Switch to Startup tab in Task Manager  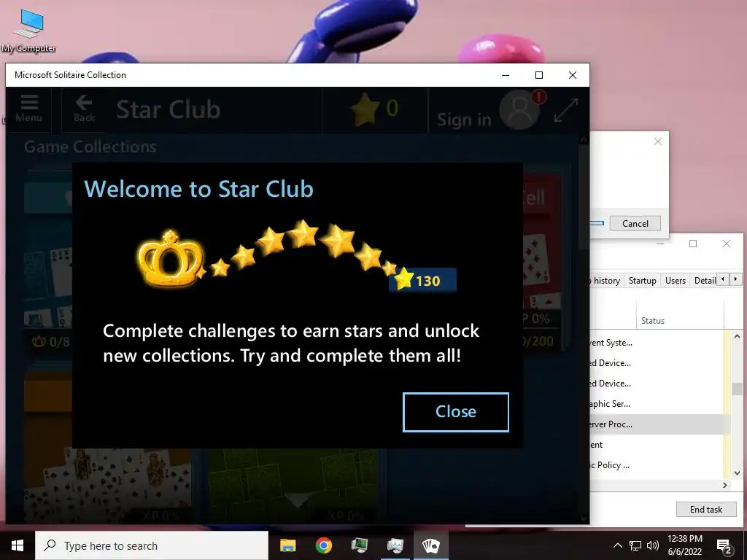pos(642,281)
